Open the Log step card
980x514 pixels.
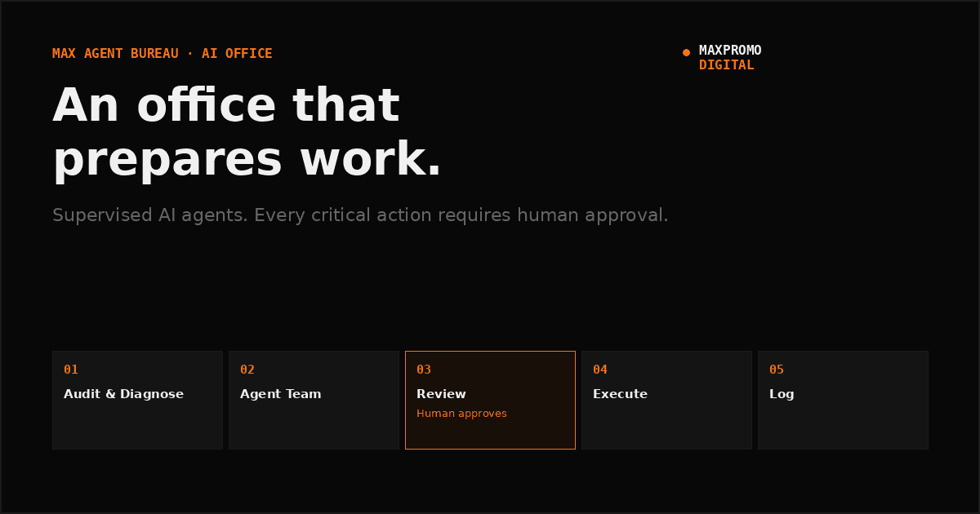[843, 400]
